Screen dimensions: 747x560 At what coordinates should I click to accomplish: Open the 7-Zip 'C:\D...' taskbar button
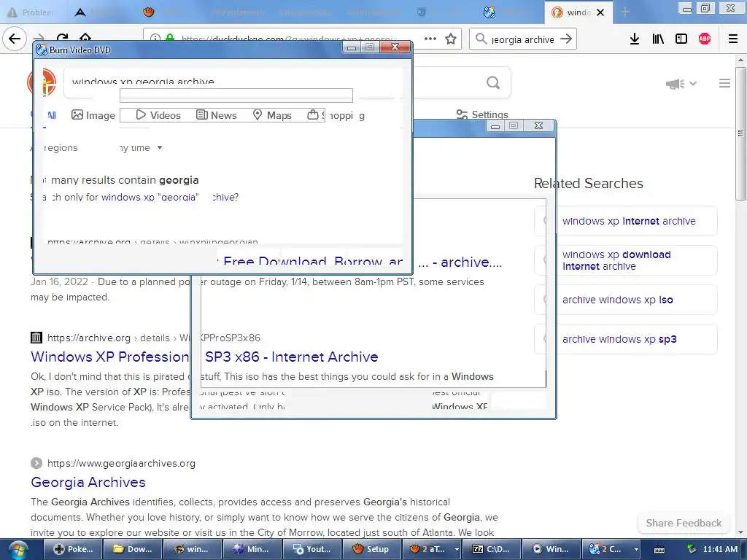[x=491, y=549]
